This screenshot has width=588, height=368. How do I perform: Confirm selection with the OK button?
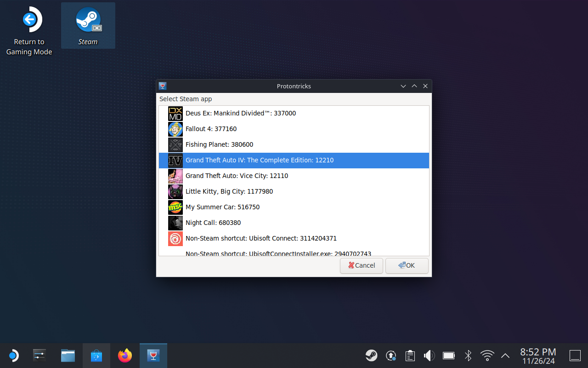click(x=407, y=265)
